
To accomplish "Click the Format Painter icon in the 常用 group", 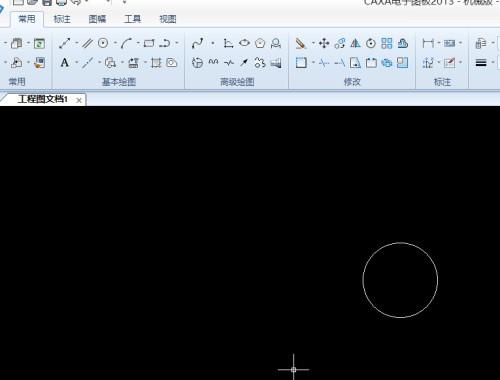I will point(39,63).
